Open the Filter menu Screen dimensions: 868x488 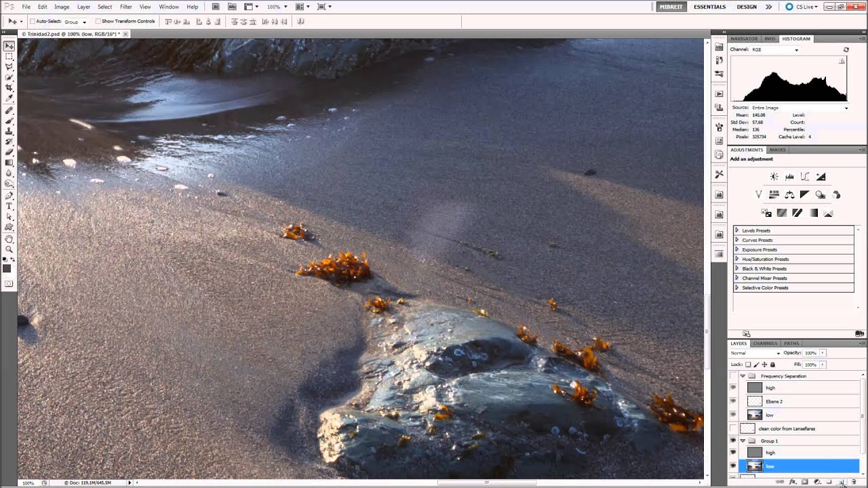(x=126, y=7)
